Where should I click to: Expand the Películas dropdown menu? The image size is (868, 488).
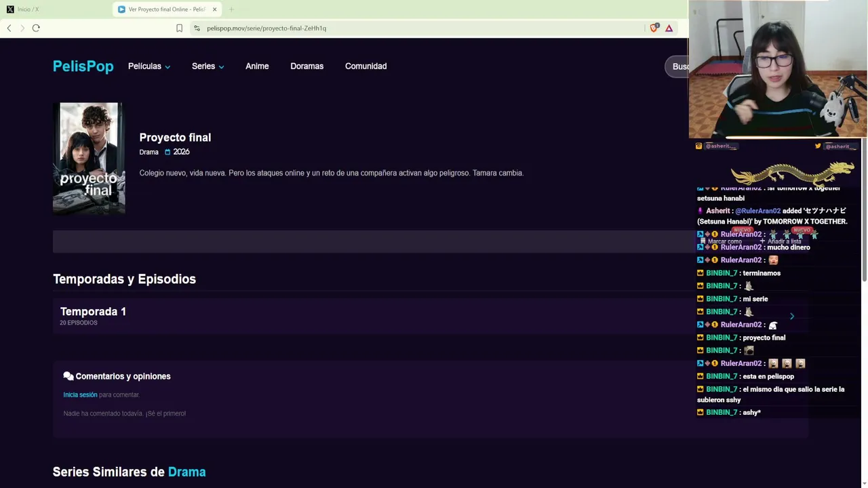149,66
